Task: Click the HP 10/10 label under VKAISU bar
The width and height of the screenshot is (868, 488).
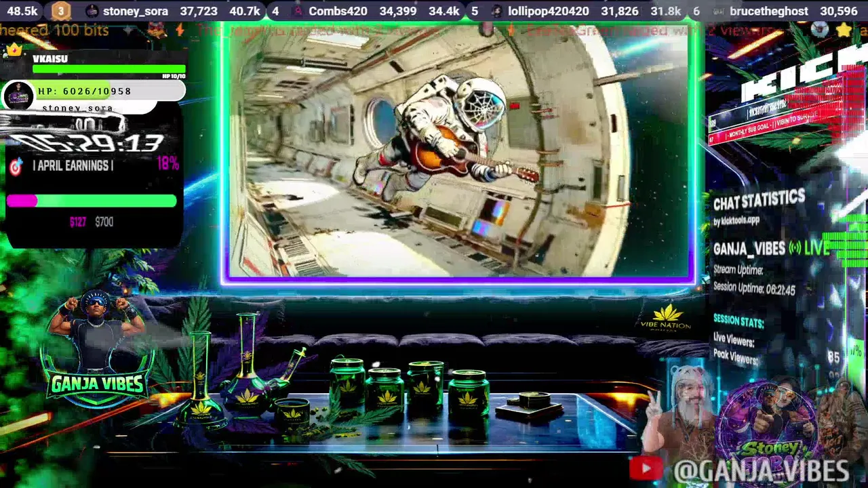Action: 174,76
